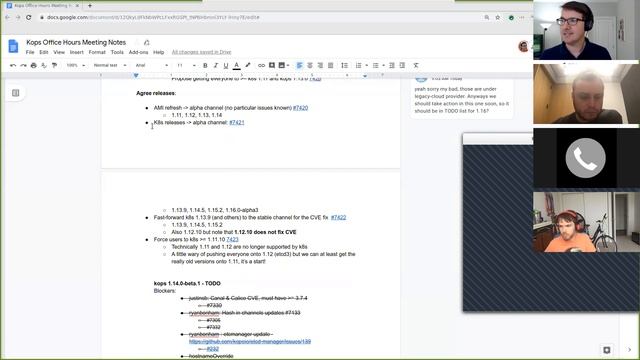Click the phone-call participant tile
This screenshot has width=640, height=360.
[x=586, y=158]
